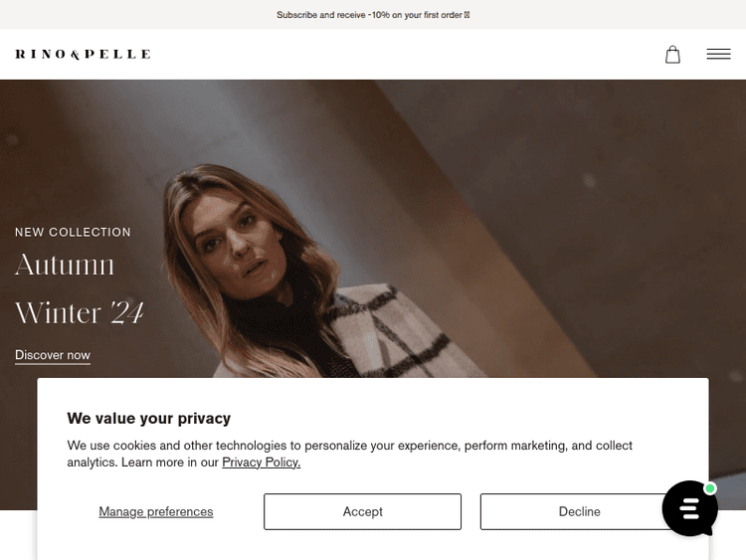Image resolution: width=746 pixels, height=560 pixels.
Task: Click the Winter '24 heading text
Action: click(x=80, y=312)
